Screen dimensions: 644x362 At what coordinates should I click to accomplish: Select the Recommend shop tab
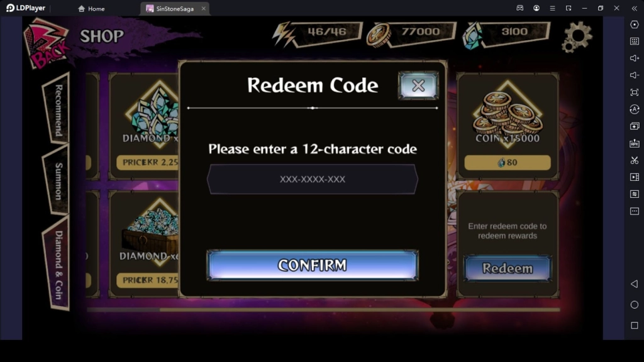(57, 109)
